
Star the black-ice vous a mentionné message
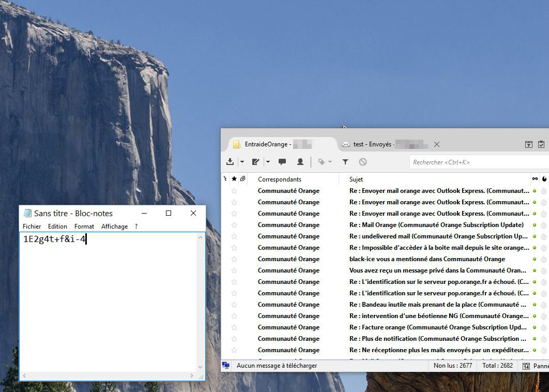(234, 259)
